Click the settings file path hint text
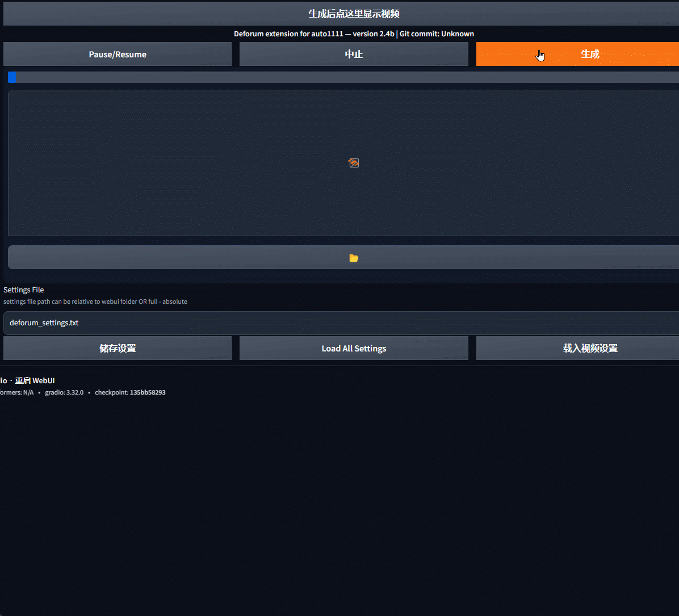The image size is (679, 616). [x=95, y=301]
